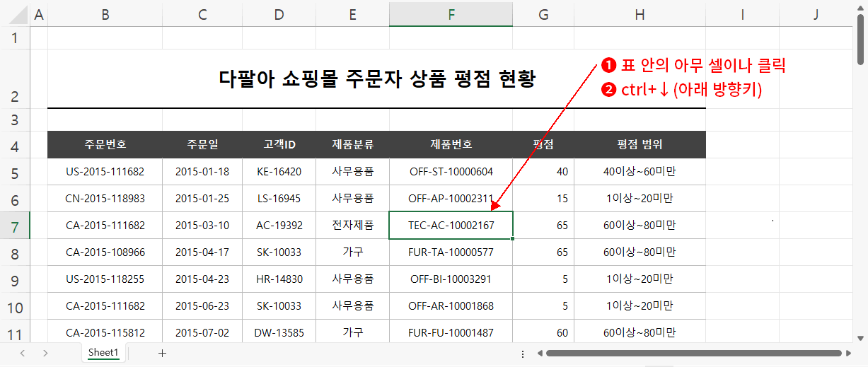Click the 제품분류 header cell
This screenshot has height=367, width=868.
pos(352,145)
